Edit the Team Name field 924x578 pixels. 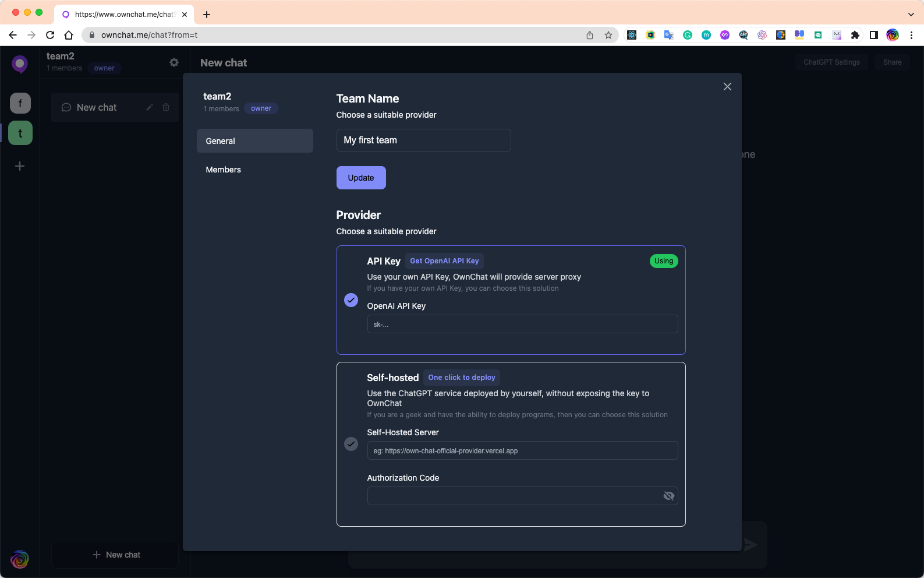click(423, 140)
